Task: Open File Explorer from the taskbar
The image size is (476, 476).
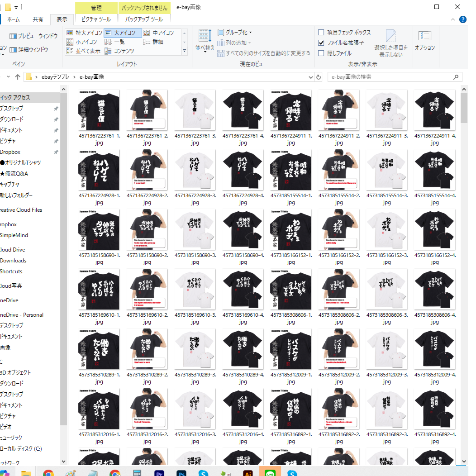Action: pos(26,473)
